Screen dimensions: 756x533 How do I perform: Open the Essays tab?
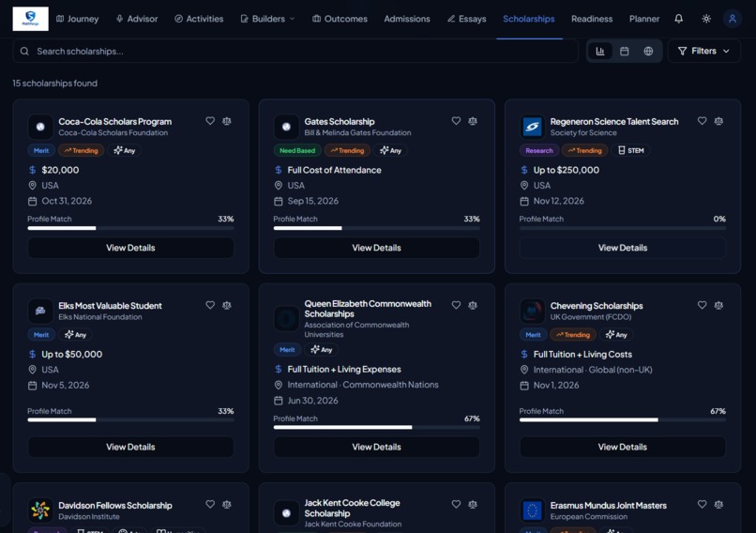[466, 19]
